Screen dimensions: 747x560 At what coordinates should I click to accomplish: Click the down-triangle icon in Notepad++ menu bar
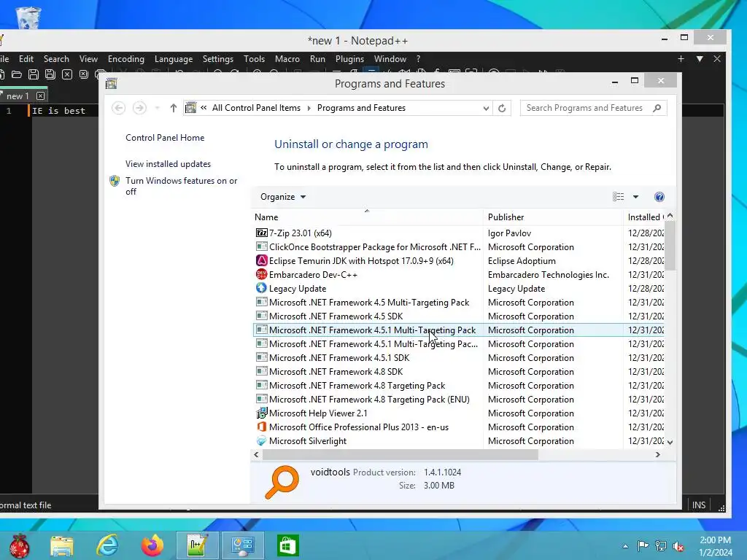700,58
